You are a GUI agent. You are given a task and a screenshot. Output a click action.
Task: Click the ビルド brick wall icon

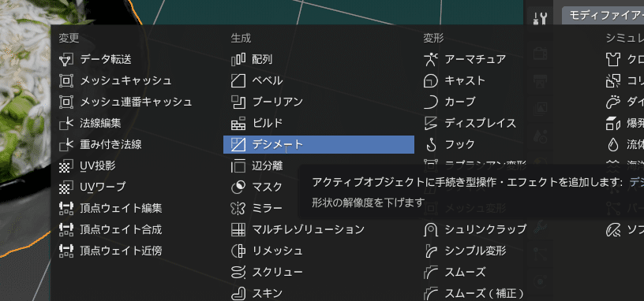pyautogui.click(x=238, y=123)
